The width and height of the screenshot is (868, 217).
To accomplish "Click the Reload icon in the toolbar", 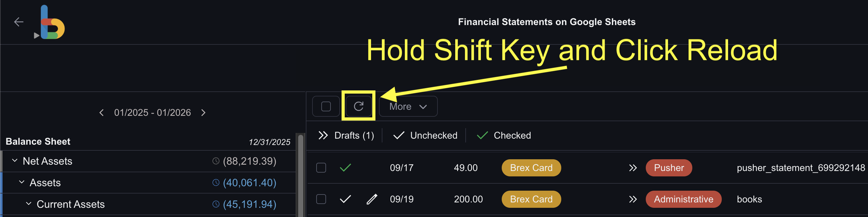I will [358, 106].
